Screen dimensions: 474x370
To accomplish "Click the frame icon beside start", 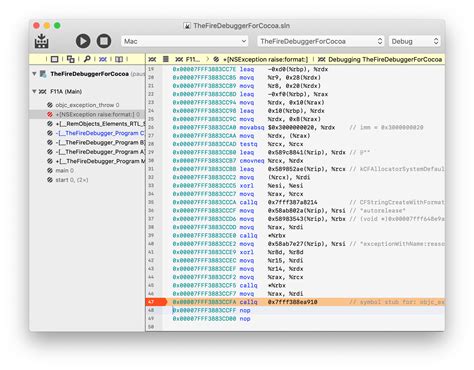I will click(50, 180).
